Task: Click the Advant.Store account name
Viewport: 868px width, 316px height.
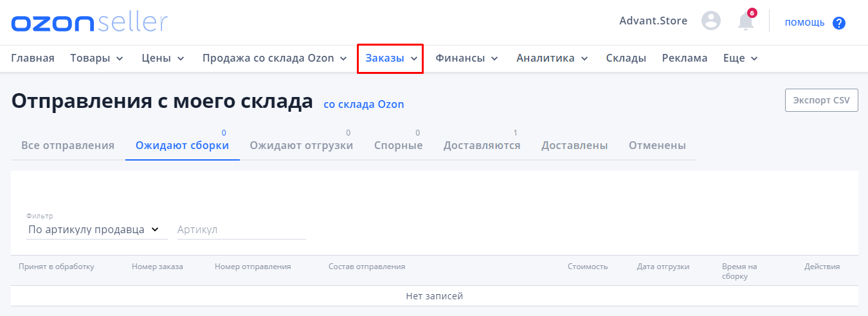Action: pos(653,21)
